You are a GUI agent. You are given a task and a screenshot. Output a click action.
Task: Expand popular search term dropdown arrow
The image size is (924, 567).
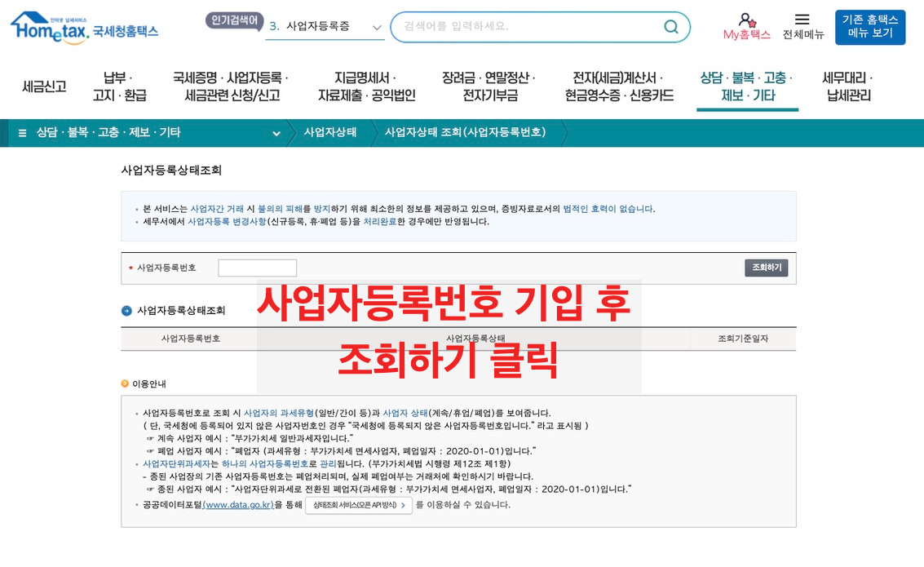pyautogui.click(x=377, y=27)
